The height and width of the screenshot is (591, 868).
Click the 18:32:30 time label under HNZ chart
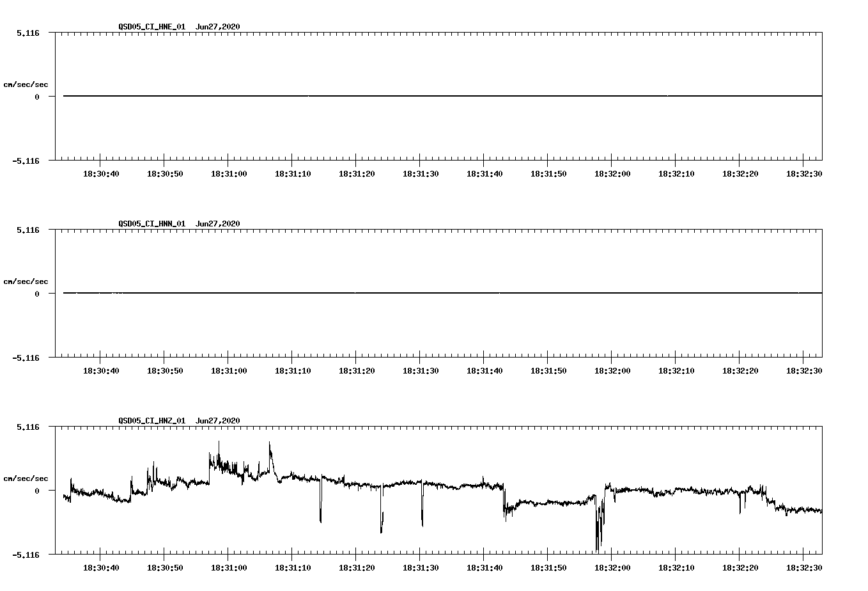click(804, 568)
